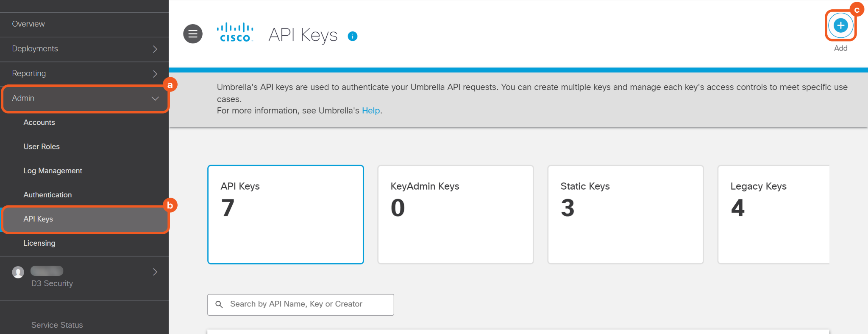Click the Cisco logo
The image size is (868, 334).
[235, 33]
